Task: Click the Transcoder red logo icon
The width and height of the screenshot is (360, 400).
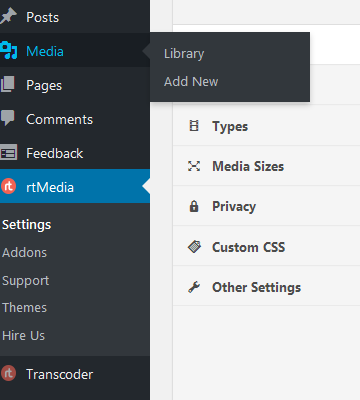Action: [8, 373]
